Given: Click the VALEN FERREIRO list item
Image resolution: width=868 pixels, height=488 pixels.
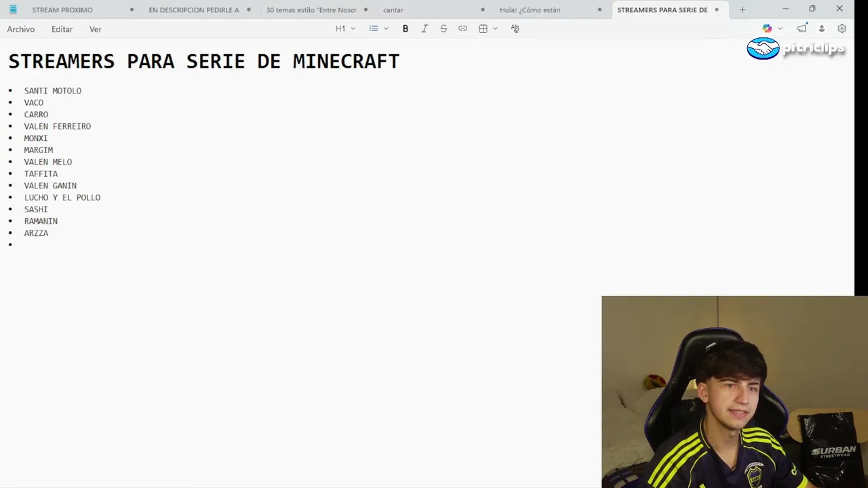Looking at the screenshot, I should click(58, 126).
